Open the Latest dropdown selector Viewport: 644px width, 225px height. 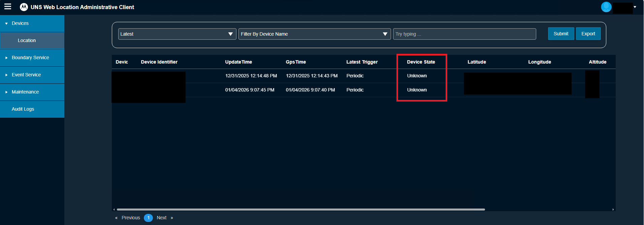pyautogui.click(x=177, y=34)
